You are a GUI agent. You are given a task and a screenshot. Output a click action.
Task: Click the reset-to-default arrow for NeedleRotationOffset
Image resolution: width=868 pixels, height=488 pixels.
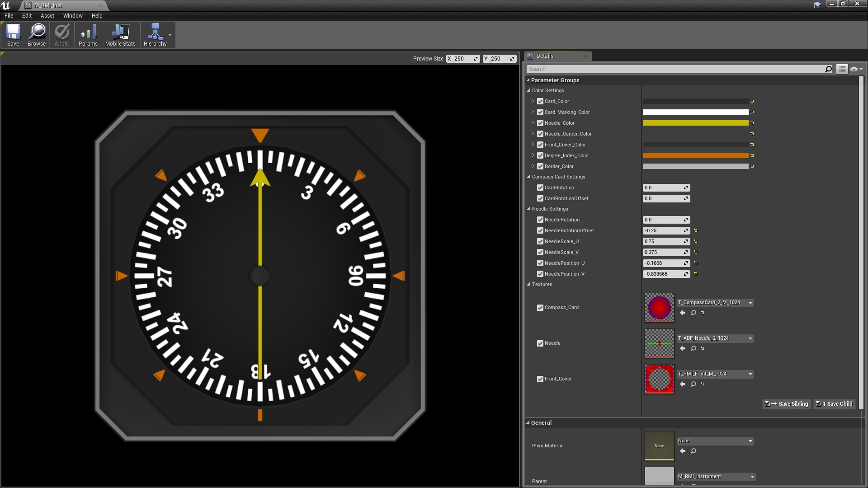pos(695,230)
